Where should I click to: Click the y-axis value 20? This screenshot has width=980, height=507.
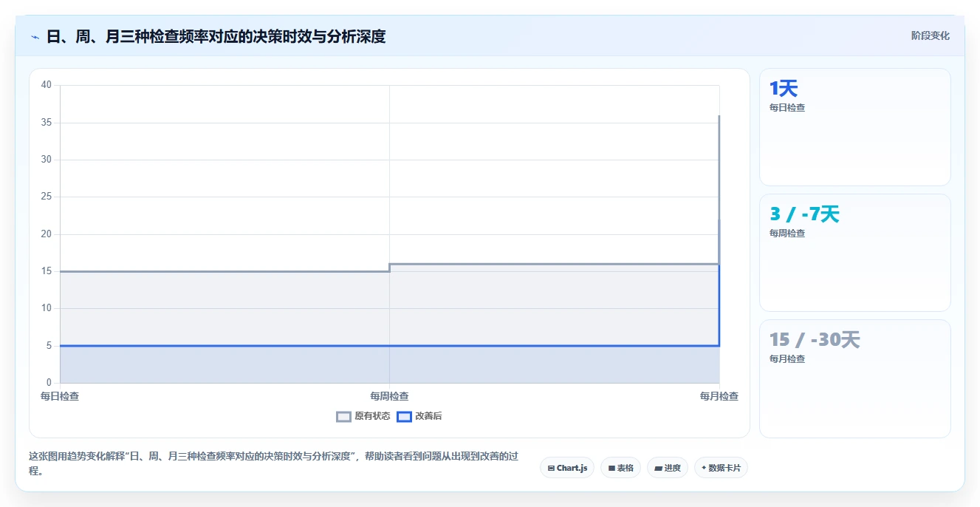[47, 234]
